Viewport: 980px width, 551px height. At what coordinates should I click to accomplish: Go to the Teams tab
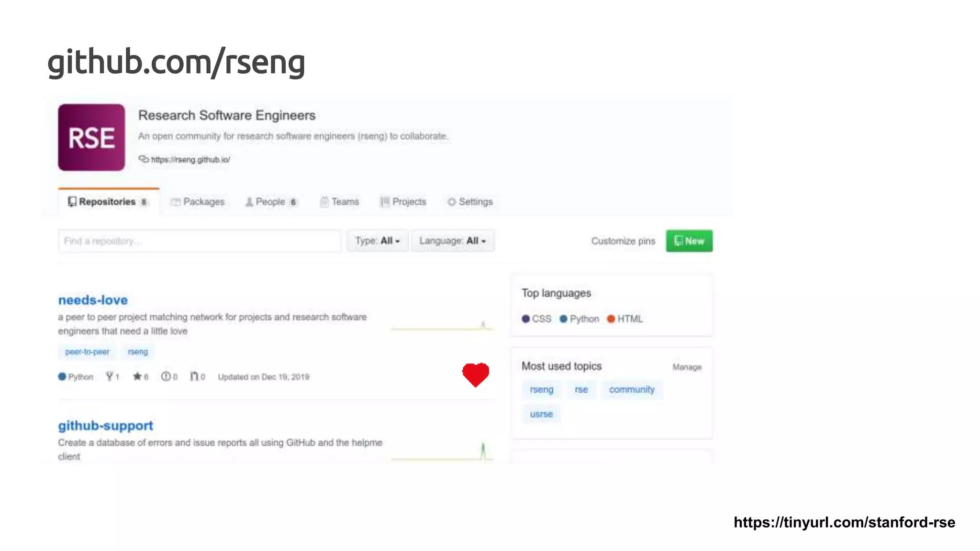pyautogui.click(x=339, y=202)
